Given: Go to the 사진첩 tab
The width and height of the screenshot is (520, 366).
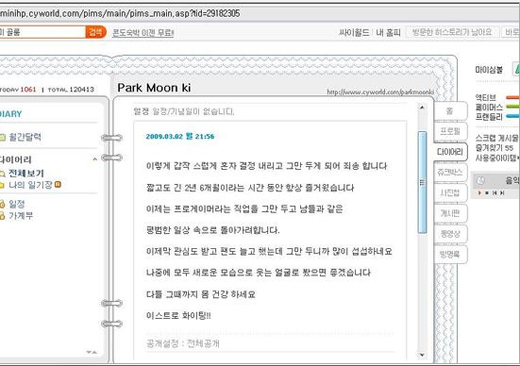Looking at the screenshot, I should (450, 193).
